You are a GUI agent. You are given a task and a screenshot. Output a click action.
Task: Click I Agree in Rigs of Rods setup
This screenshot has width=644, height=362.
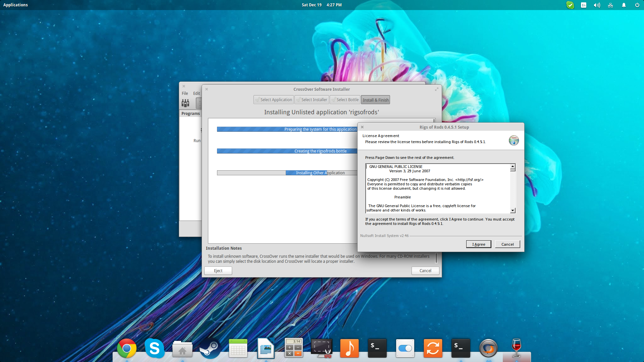pos(479,244)
